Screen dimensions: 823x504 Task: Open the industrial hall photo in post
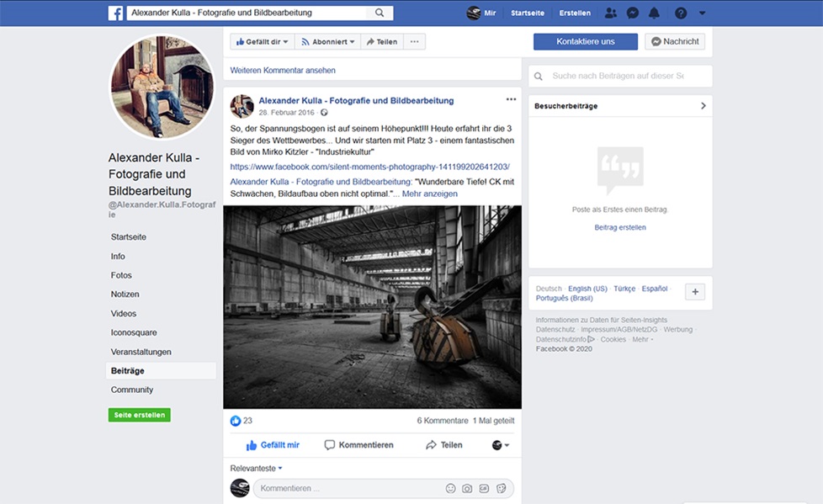point(372,307)
